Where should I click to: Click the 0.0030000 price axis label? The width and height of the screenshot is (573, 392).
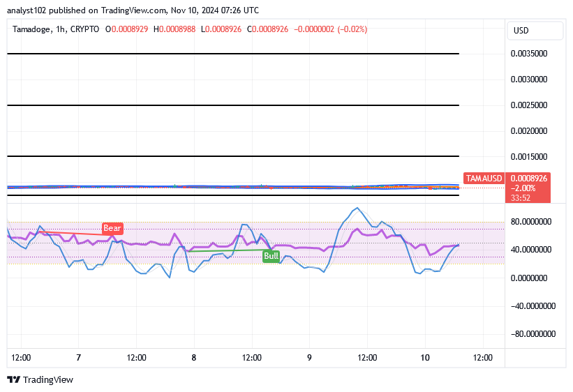[x=529, y=80]
